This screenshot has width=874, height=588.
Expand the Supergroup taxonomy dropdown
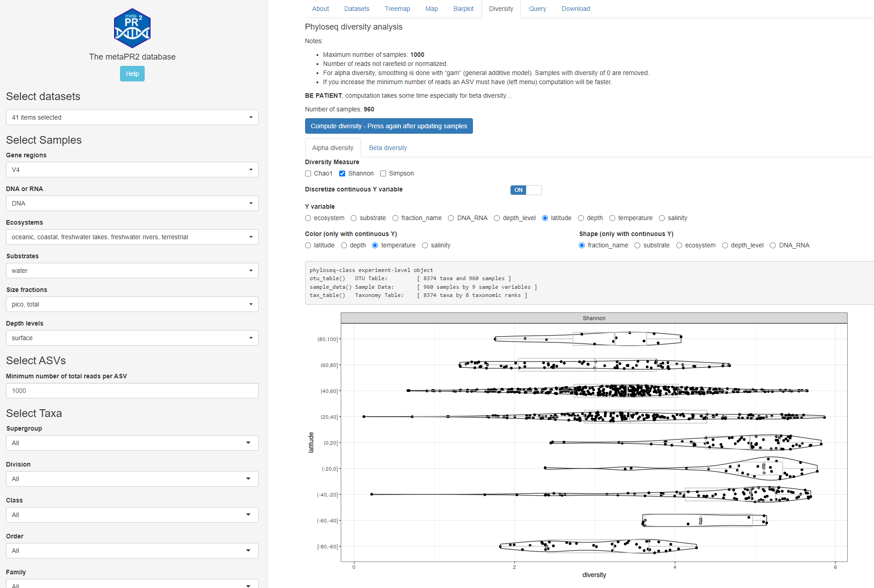click(252, 442)
